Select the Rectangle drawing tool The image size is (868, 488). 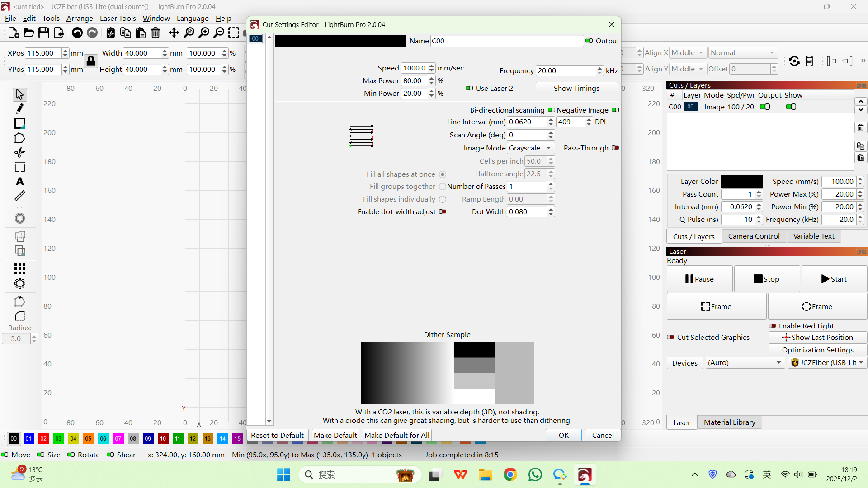pyautogui.click(x=19, y=123)
